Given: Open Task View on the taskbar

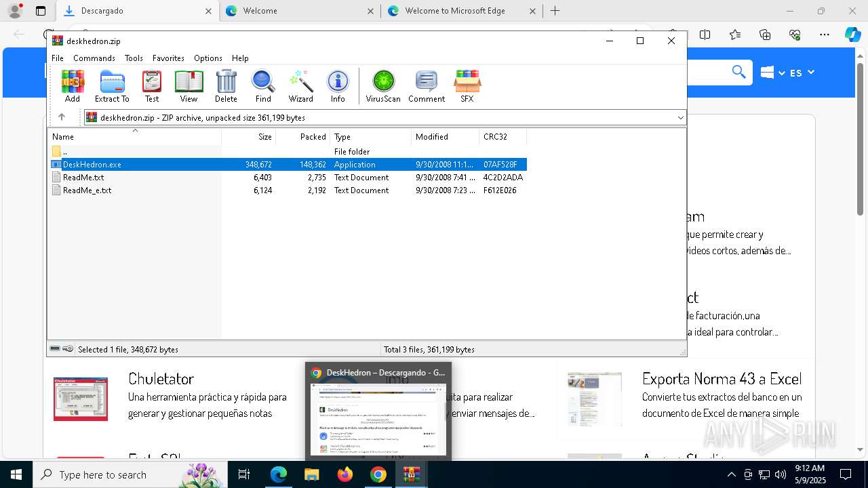Looking at the screenshot, I should [244, 474].
